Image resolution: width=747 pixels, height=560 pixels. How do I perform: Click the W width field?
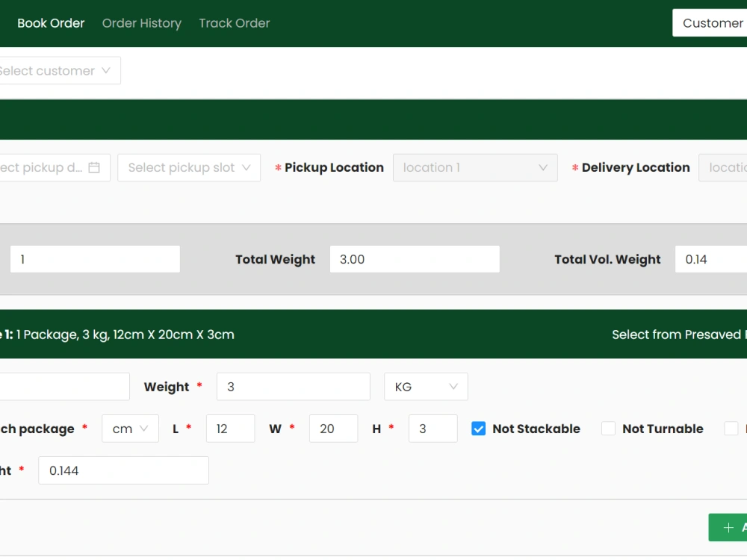(x=333, y=429)
